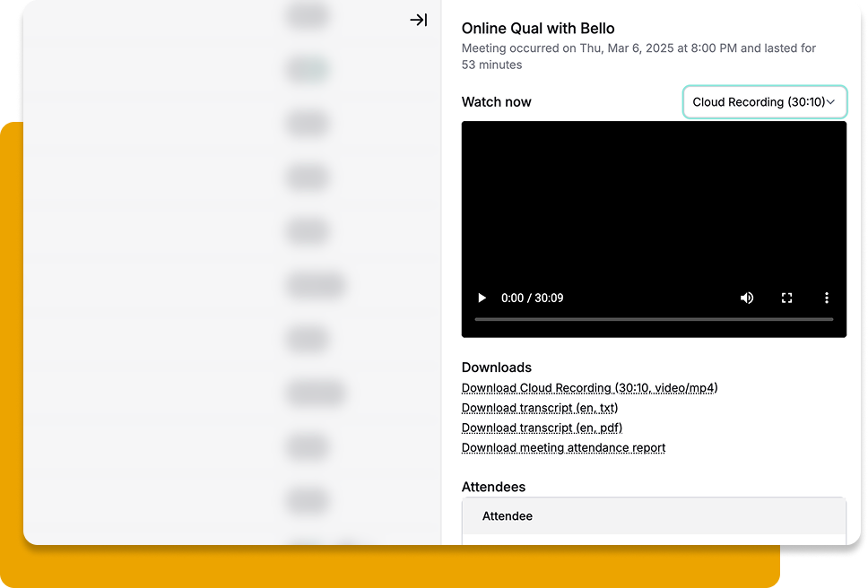Download meeting attendance report
Viewport: 868px width, 588px height.
pos(563,447)
